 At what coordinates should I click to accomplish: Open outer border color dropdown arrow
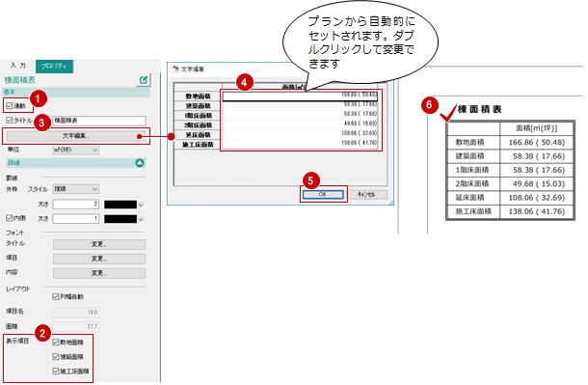pos(141,205)
